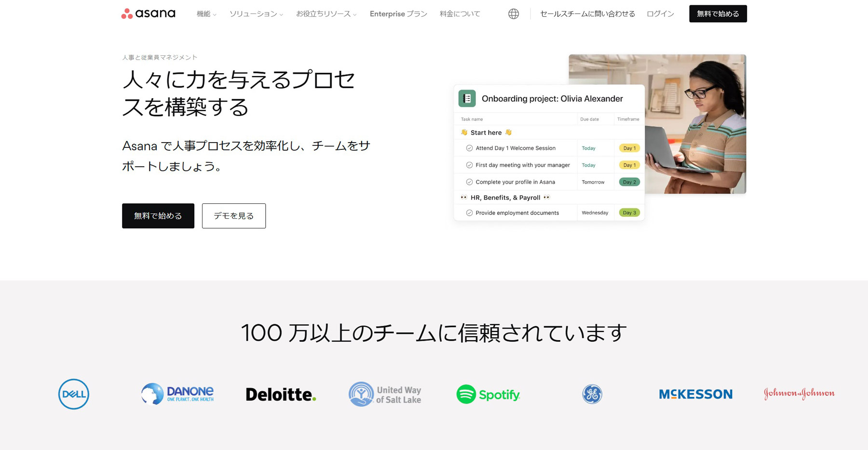Click the Day 1 tag for manager meeting
This screenshot has width=868, height=450.
[629, 165]
